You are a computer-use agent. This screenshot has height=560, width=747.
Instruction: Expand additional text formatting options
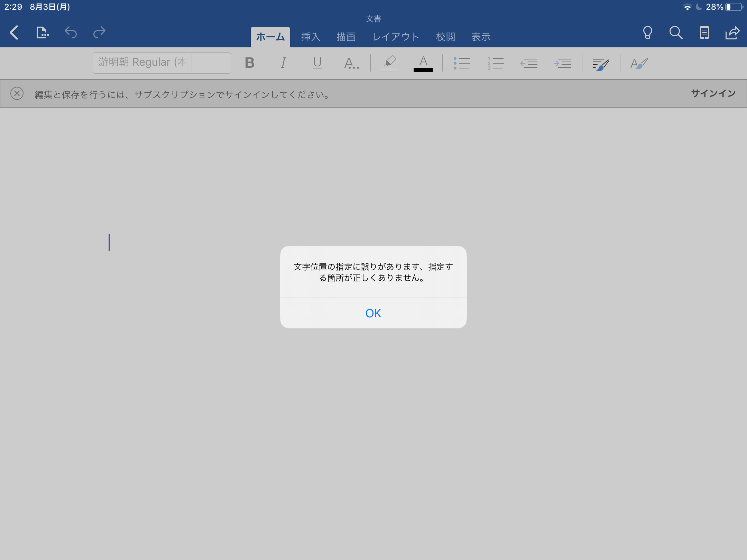click(x=351, y=63)
